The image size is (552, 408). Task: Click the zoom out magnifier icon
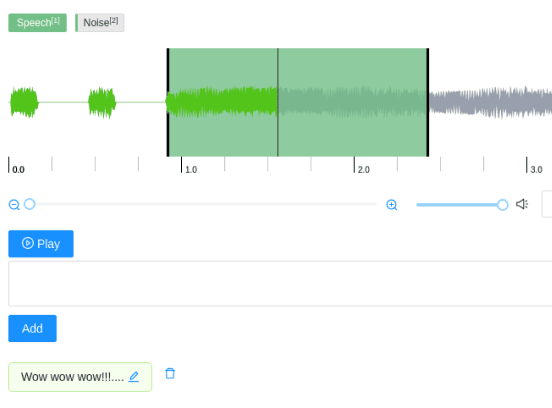[14, 205]
